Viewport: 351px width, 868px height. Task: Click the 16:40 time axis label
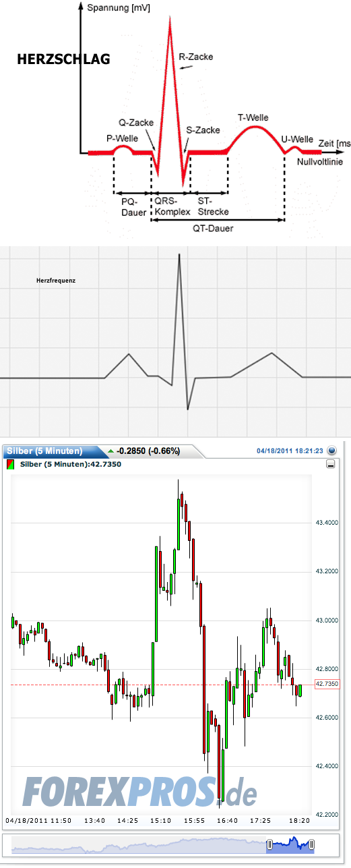[x=227, y=821]
